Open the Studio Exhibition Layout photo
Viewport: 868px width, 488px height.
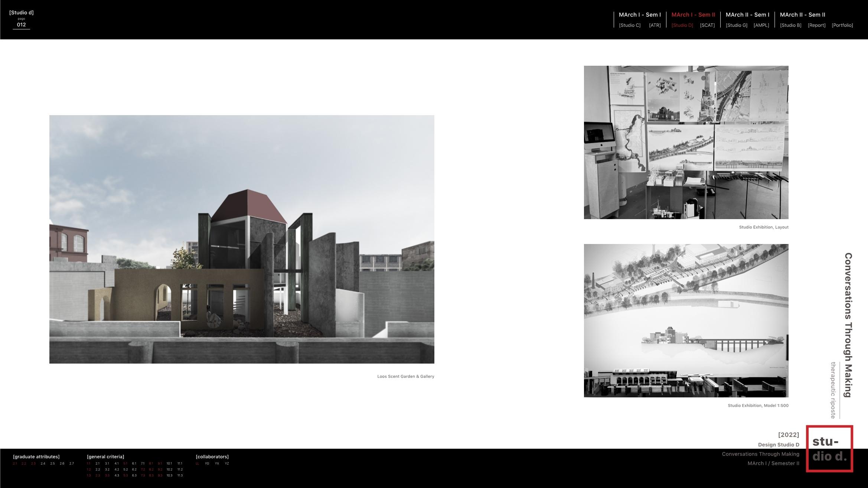point(686,142)
